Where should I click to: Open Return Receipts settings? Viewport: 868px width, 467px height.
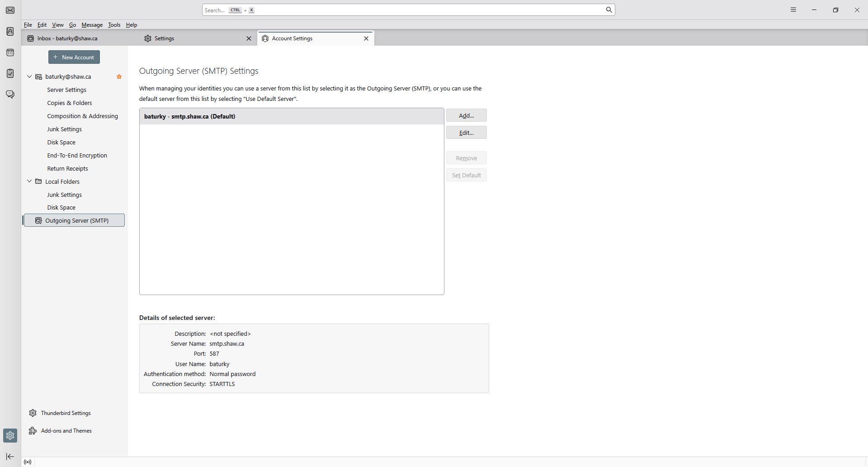coord(67,169)
